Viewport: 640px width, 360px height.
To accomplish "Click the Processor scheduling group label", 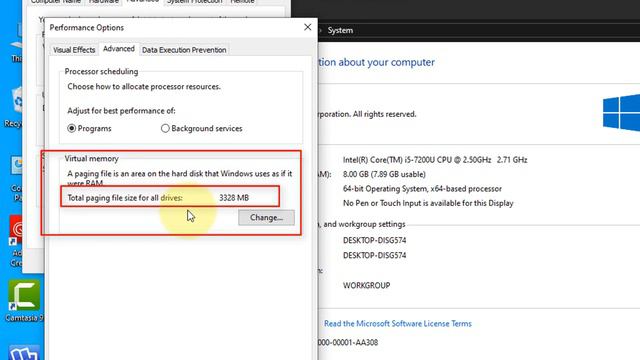I will [101, 71].
